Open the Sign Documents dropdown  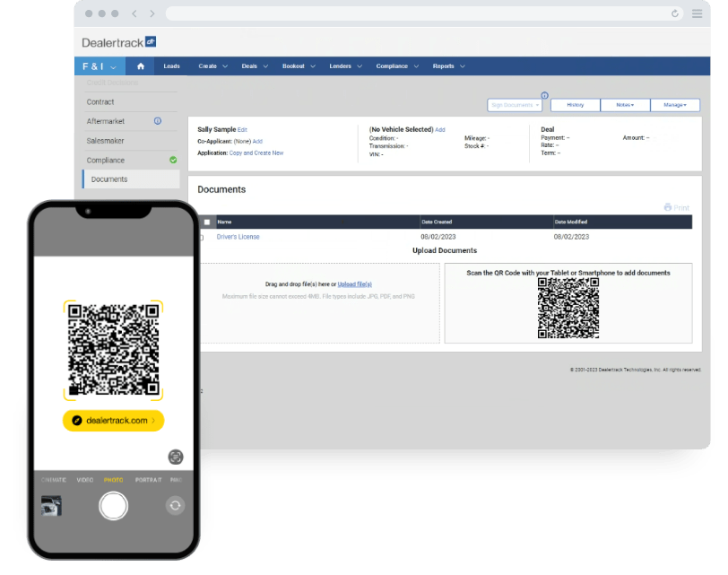click(x=515, y=105)
